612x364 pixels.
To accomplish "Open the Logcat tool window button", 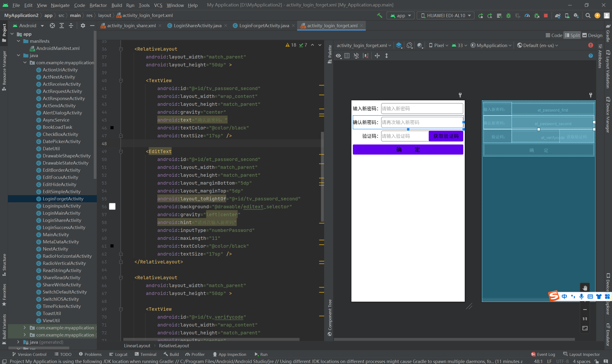I will pyautogui.click(x=118, y=354).
